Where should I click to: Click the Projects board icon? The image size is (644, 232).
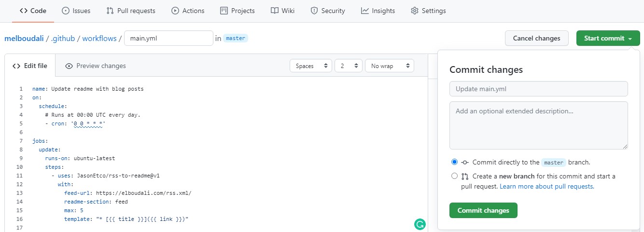[224, 11]
